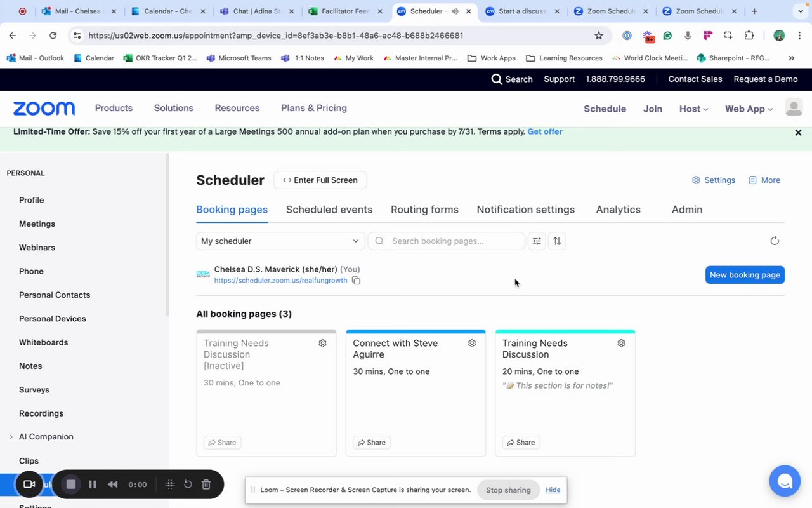Toggle the Loom camera bubble

29,485
